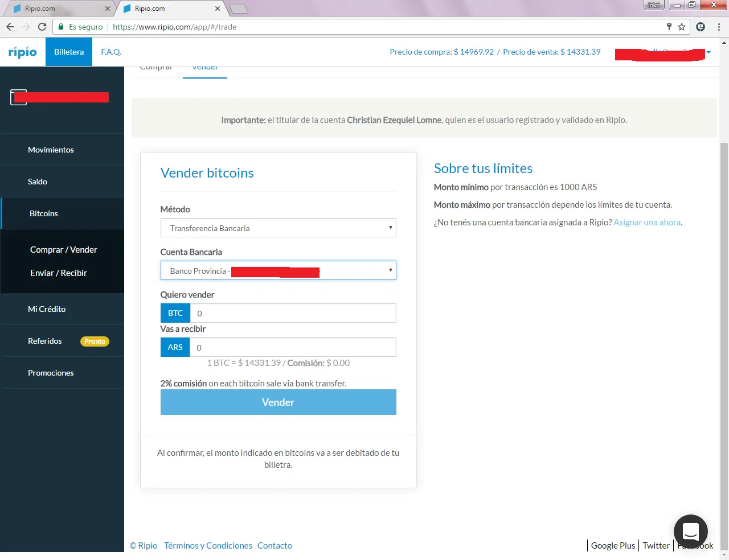Open Saldo in sidebar

[x=63, y=182]
